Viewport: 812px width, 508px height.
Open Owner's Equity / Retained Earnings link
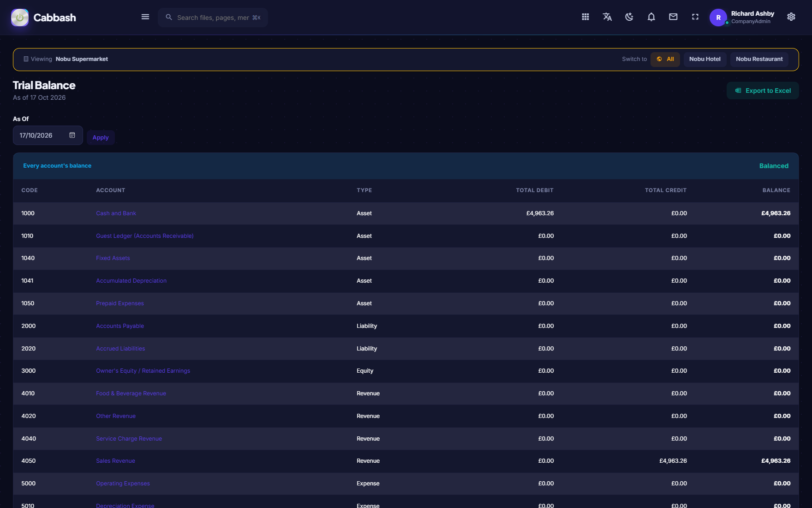pyautogui.click(x=143, y=371)
